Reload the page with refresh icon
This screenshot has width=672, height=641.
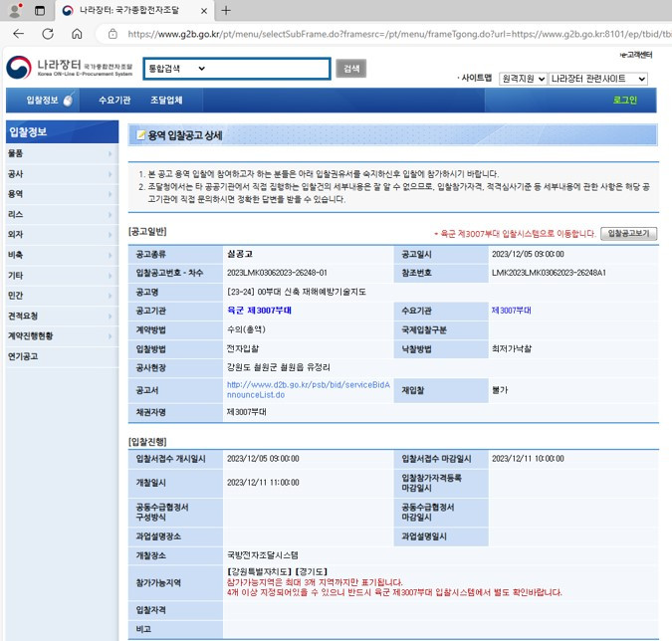[48, 34]
